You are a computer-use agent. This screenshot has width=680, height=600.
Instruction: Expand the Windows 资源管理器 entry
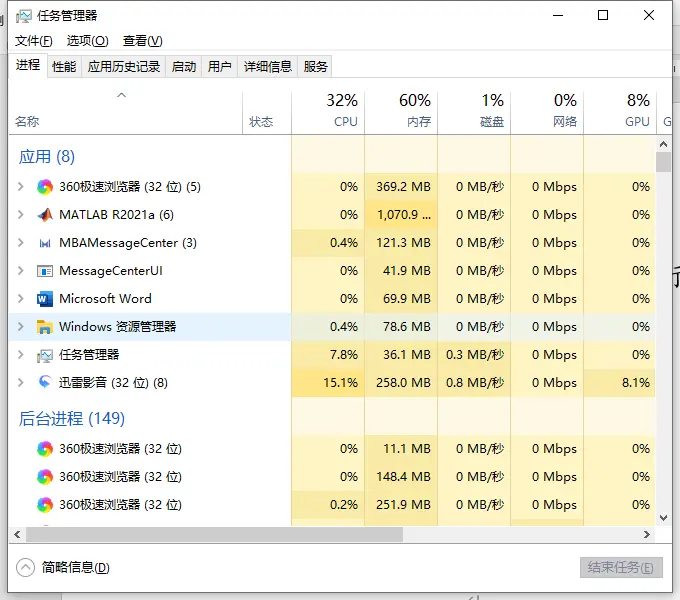(x=20, y=327)
